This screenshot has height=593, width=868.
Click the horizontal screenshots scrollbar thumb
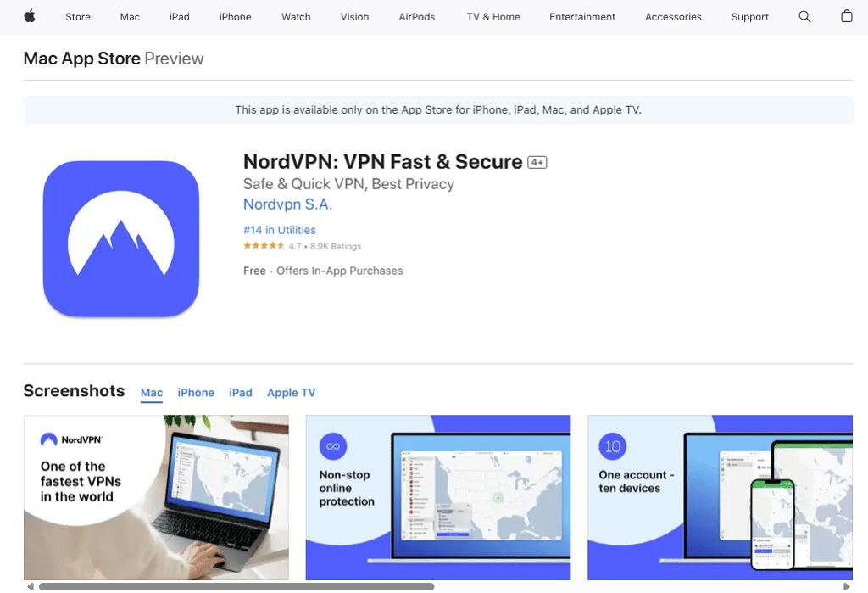(x=236, y=586)
